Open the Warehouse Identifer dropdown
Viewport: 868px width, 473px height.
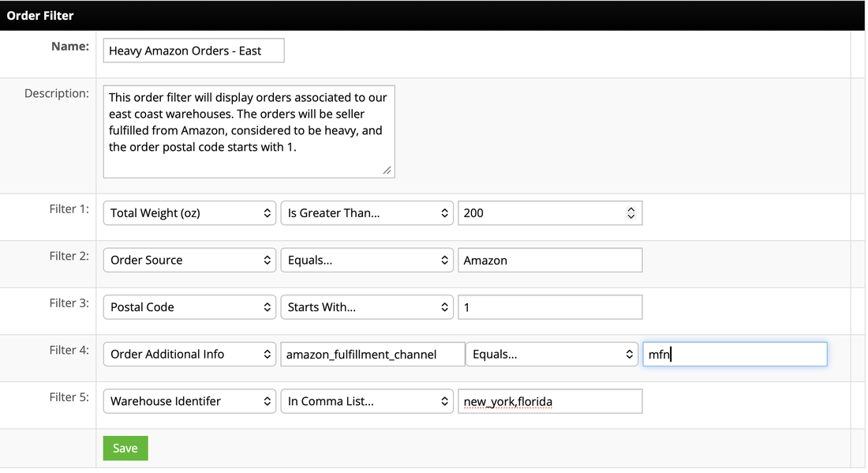click(x=190, y=402)
